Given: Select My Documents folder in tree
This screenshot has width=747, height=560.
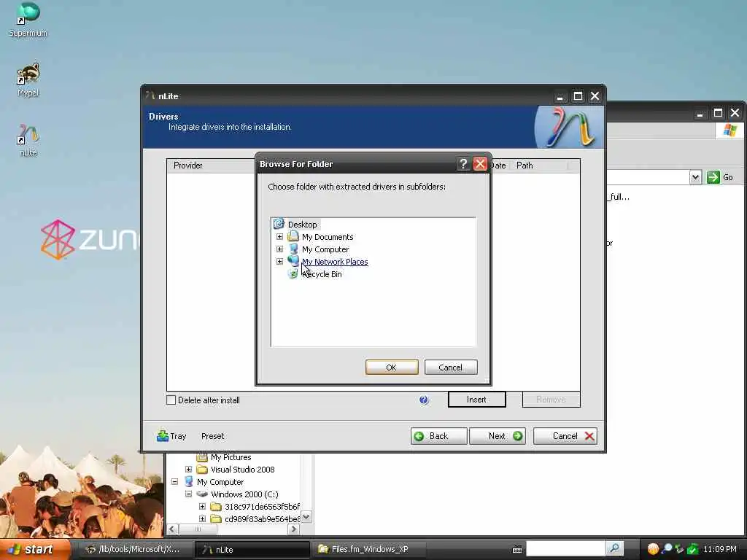Looking at the screenshot, I should click(x=328, y=237).
